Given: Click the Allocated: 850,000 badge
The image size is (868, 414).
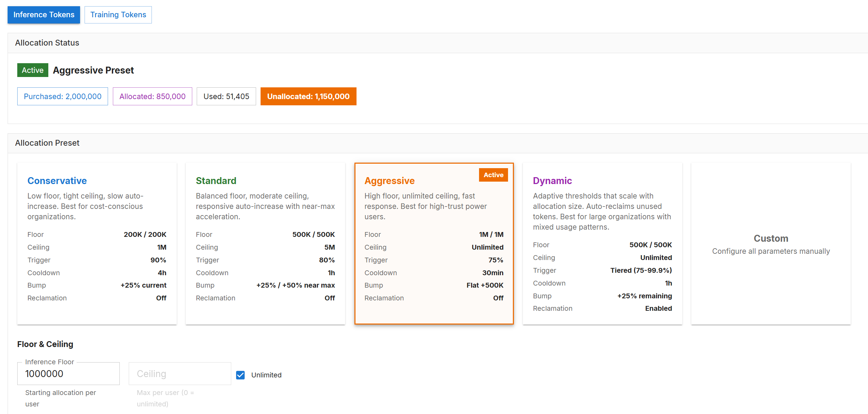Looking at the screenshot, I should [x=152, y=96].
